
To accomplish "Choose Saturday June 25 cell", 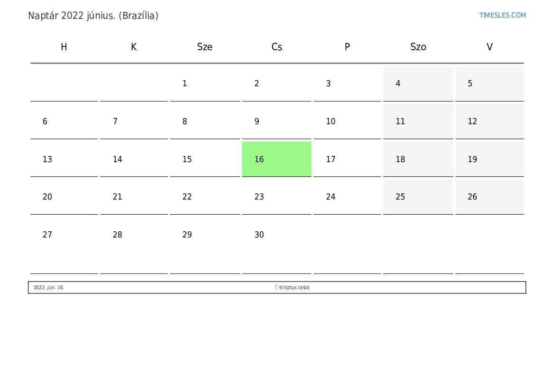I will tap(418, 197).
